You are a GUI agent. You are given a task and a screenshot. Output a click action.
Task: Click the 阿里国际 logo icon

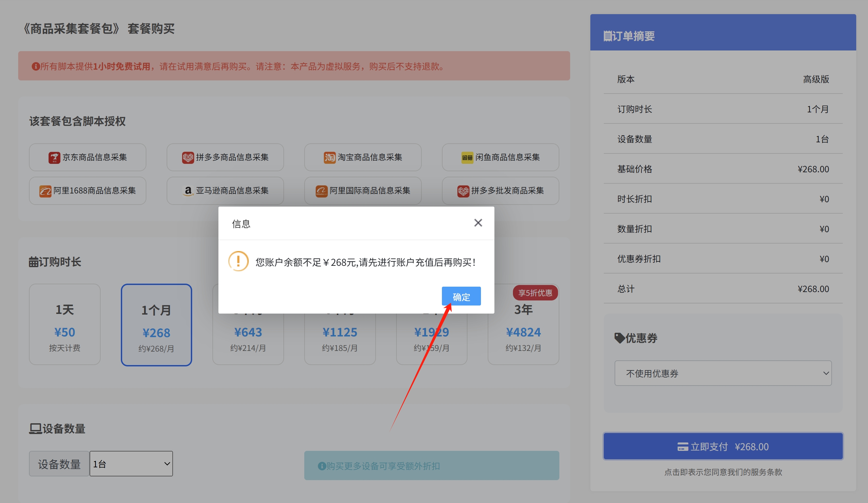(x=321, y=191)
